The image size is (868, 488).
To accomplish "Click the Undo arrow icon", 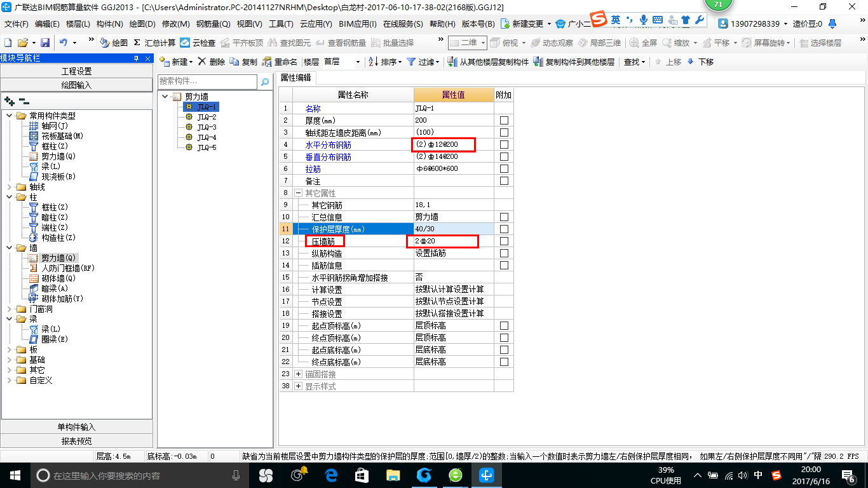I will tap(64, 43).
